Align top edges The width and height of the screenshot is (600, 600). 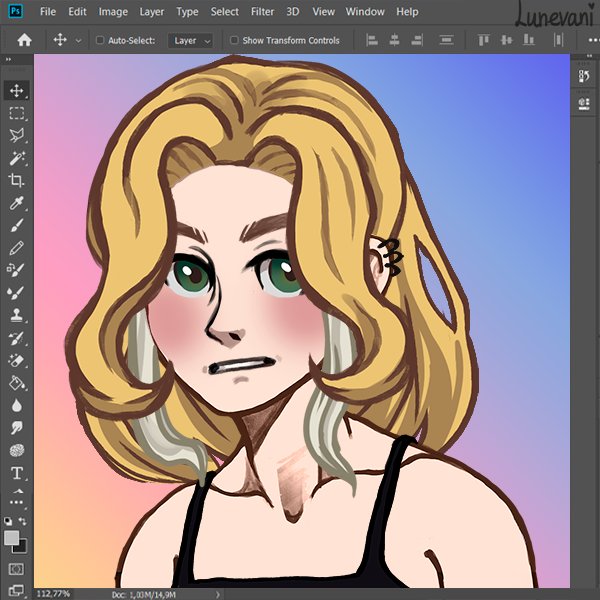point(484,40)
